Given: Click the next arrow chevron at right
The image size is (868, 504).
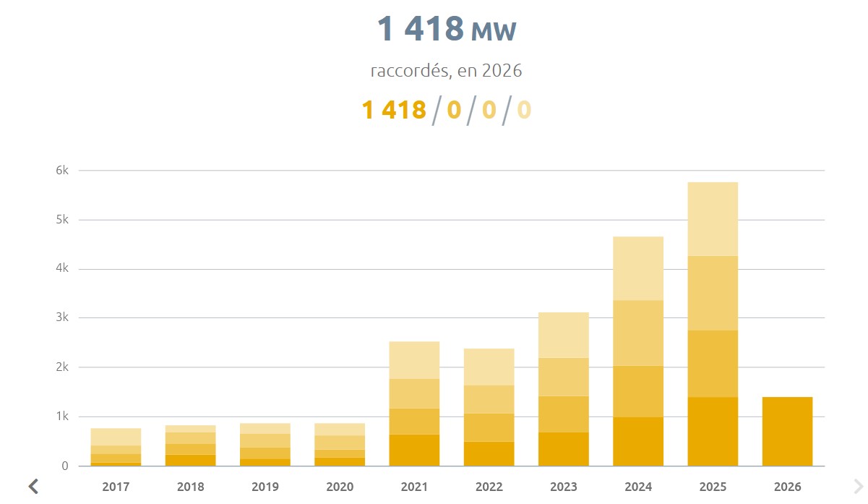Looking at the screenshot, I should click(x=857, y=487).
